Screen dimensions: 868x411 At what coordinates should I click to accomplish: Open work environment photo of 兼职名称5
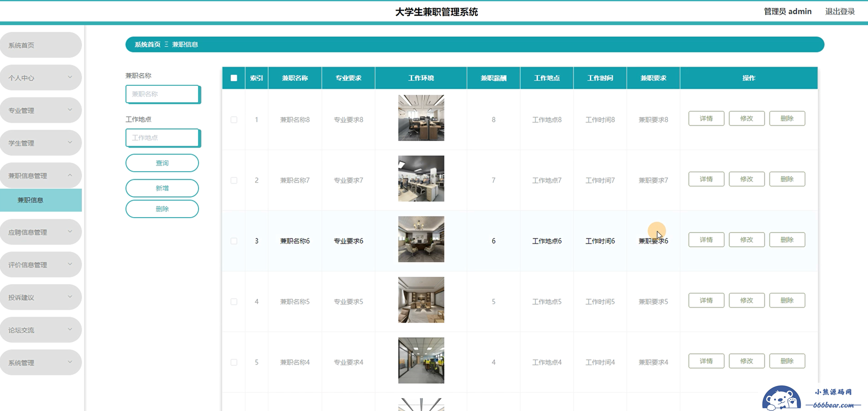point(421,300)
